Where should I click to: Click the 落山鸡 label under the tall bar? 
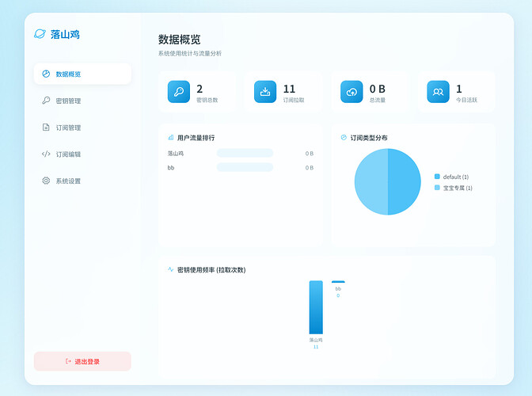click(316, 340)
